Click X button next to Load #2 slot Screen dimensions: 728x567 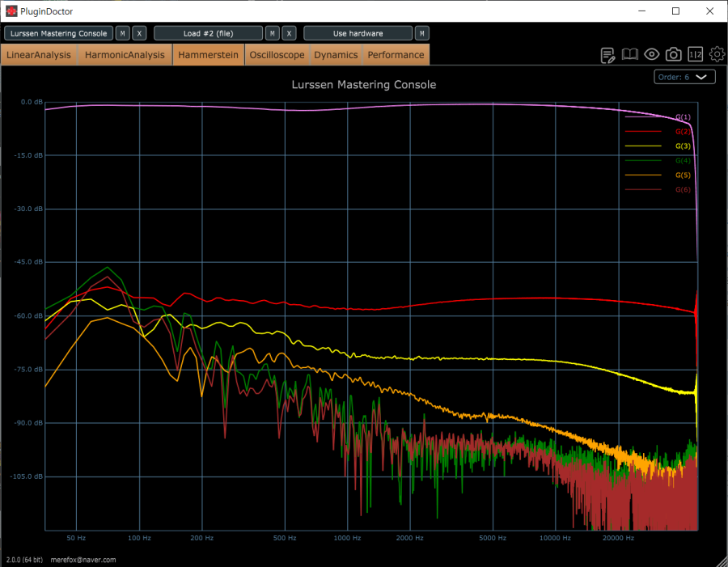pos(290,33)
